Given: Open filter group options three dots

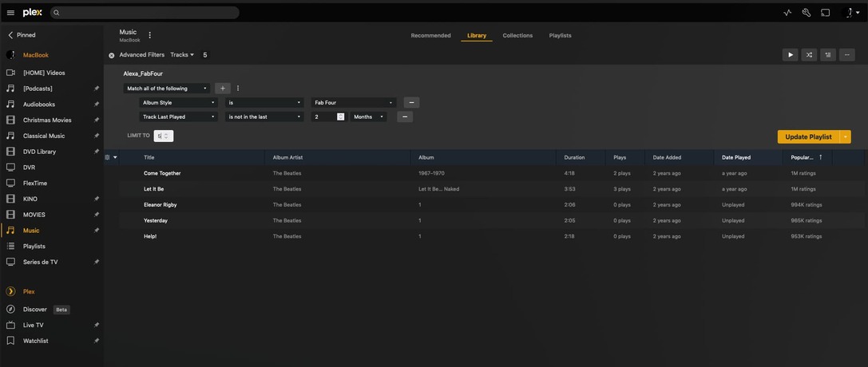Looking at the screenshot, I should point(238,89).
